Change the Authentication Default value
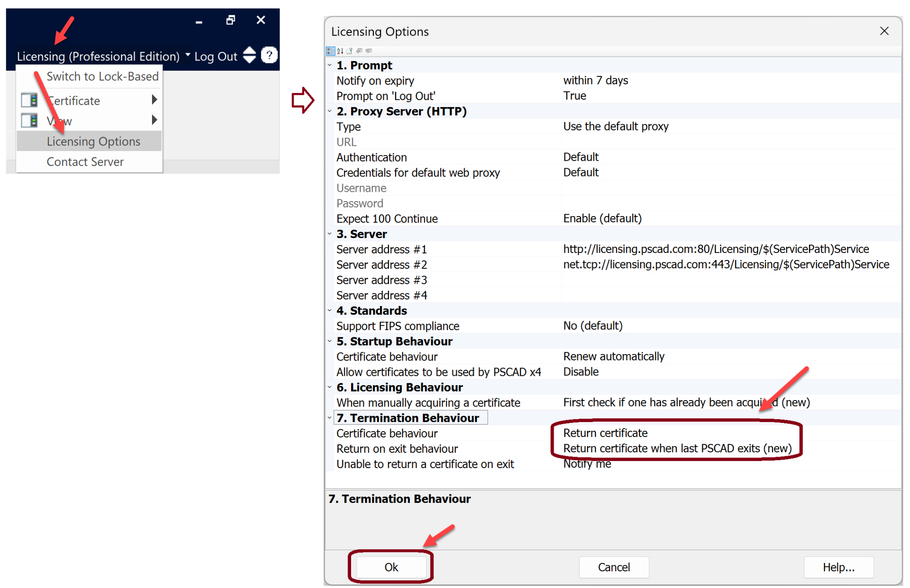This screenshot has height=588, width=910. pyautogui.click(x=731, y=157)
